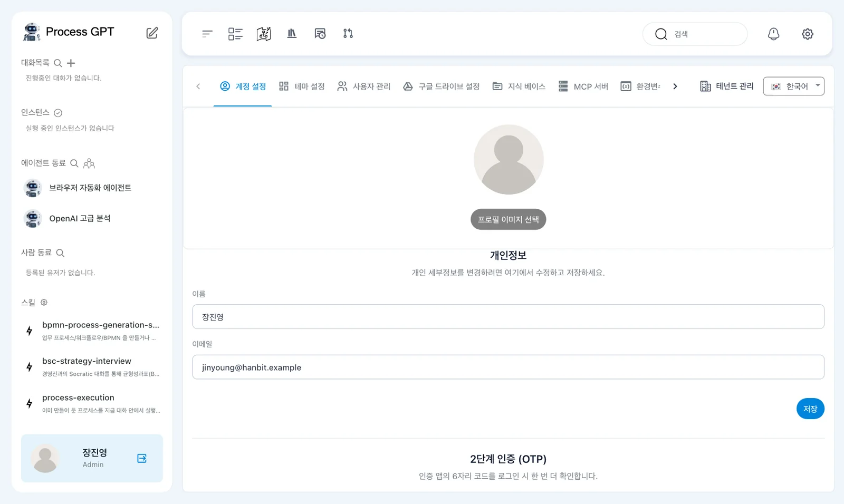Open the 사용자 관리 tab
The height and width of the screenshot is (504, 844).
[x=364, y=86]
